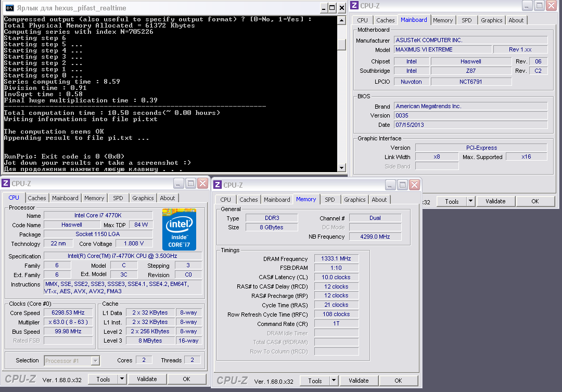The width and height of the screenshot is (562, 392).
Task: Minimize the CPU-Z Memory window
Action: 391,185
